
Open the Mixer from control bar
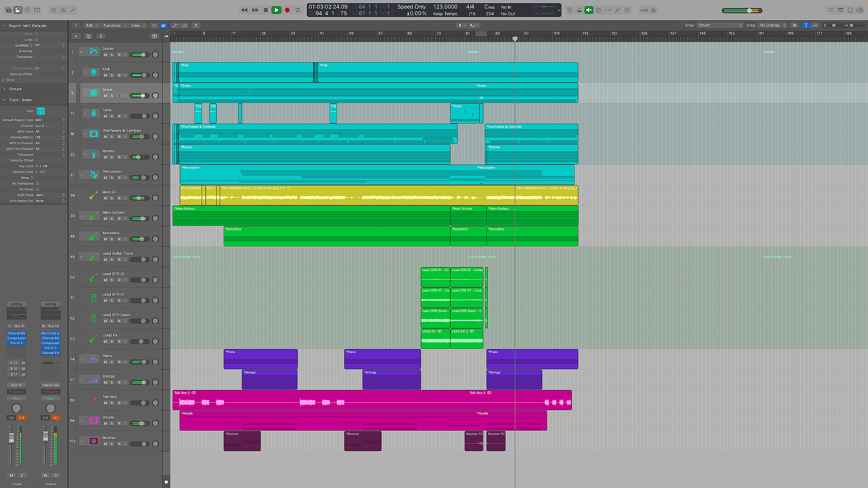63,10
